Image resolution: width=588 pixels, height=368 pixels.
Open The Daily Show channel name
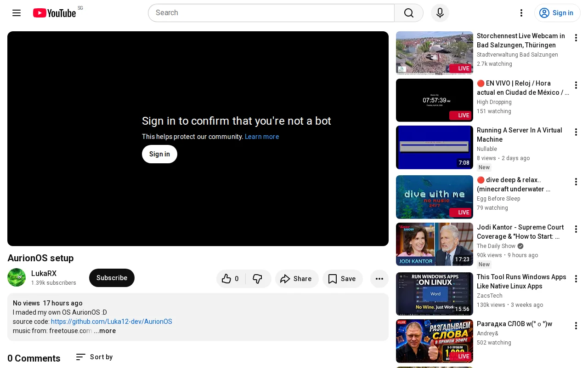pyautogui.click(x=496, y=246)
